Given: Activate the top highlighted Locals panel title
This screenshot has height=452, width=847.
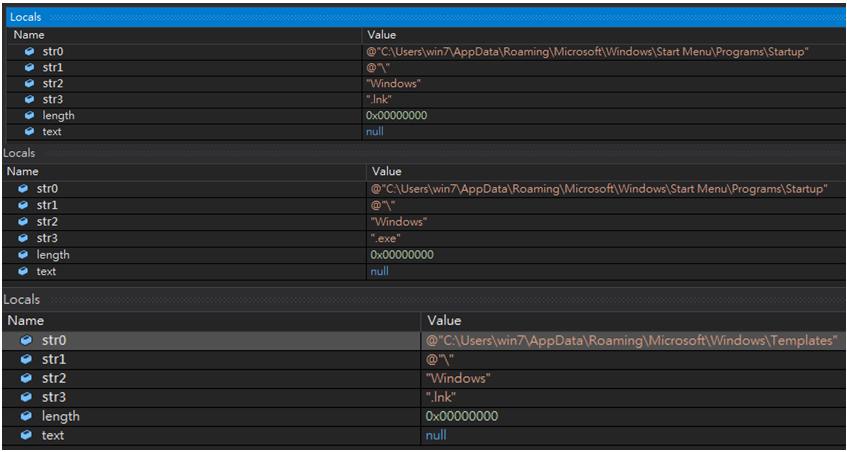Looking at the screenshot, I should 25,18.
